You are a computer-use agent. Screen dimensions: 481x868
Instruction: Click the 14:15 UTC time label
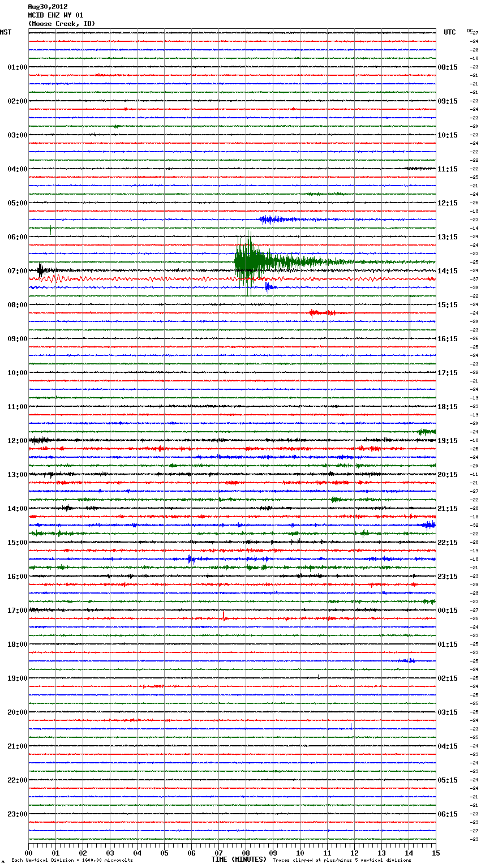click(x=447, y=271)
